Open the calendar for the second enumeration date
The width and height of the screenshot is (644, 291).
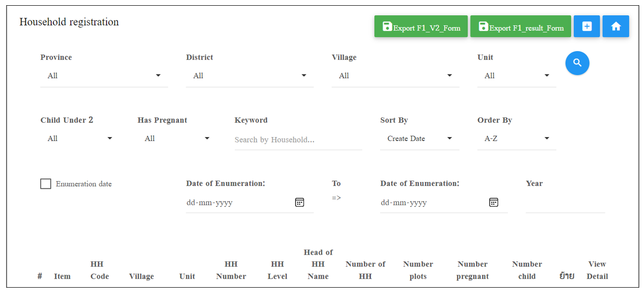(x=494, y=202)
